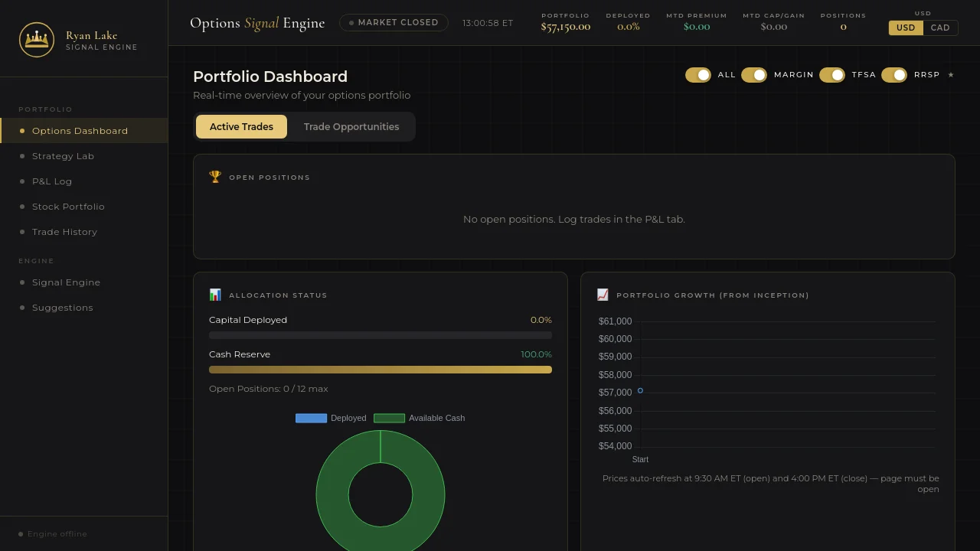This screenshot has width=980, height=551.
Task: Click the Deployed blue legend swatch
Action: [x=311, y=418]
